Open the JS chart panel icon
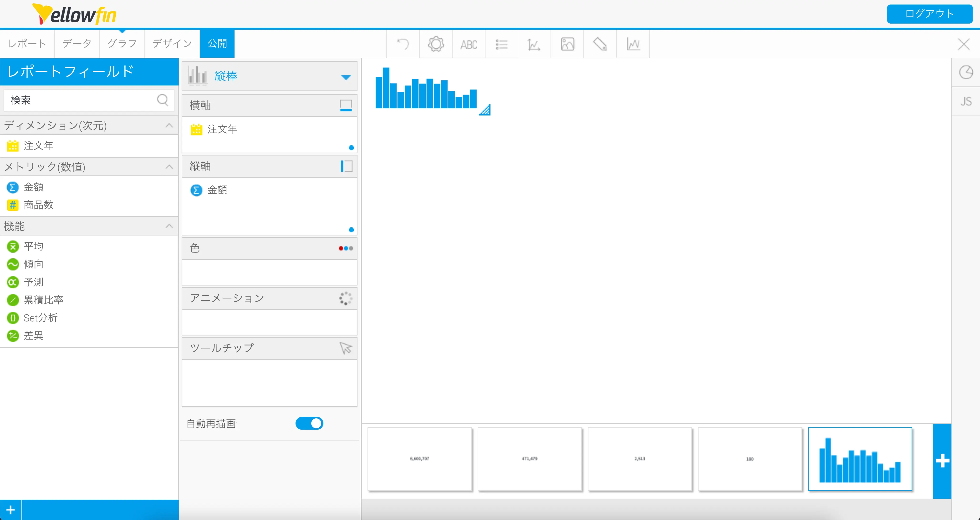The width and height of the screenshot is (980, 520). click(965, 101)
